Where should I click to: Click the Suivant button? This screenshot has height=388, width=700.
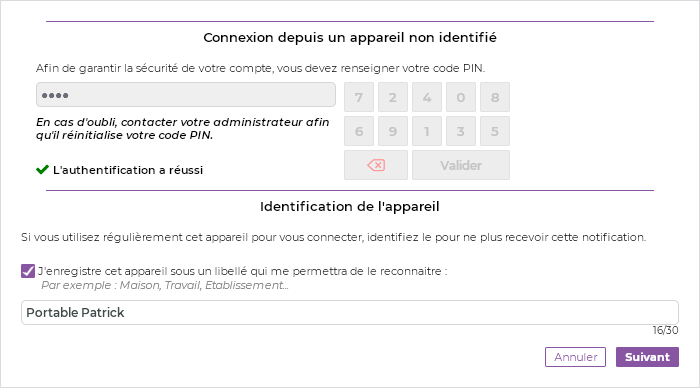click(x=647, y=357)
